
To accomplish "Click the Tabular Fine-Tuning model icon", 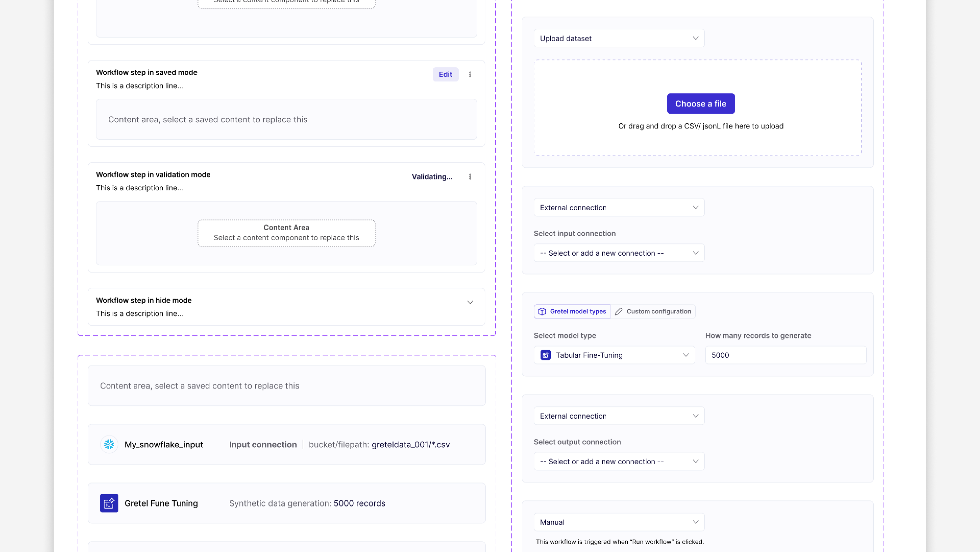I will [545, 355].
